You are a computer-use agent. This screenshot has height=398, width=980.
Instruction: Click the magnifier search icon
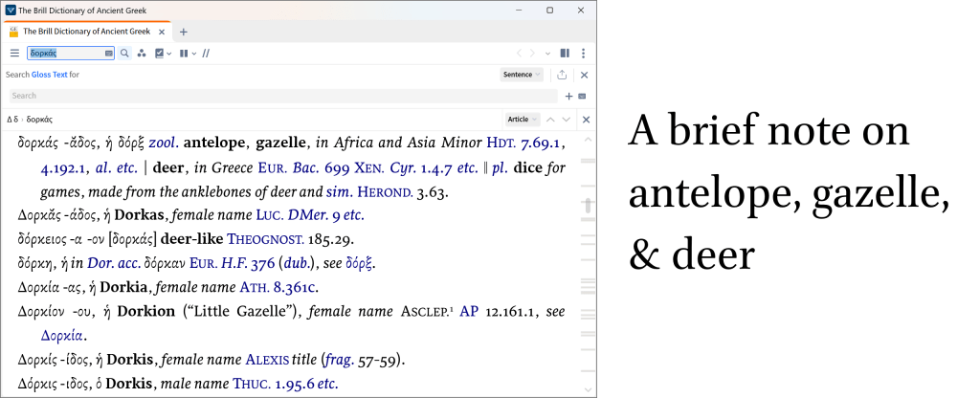pyautogui.click(x=124, y=53)
